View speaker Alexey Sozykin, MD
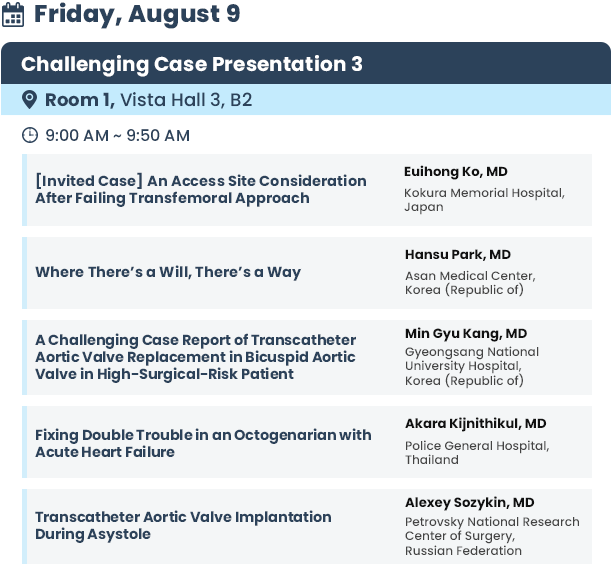The image size is (612, 566). coord(469,502)
